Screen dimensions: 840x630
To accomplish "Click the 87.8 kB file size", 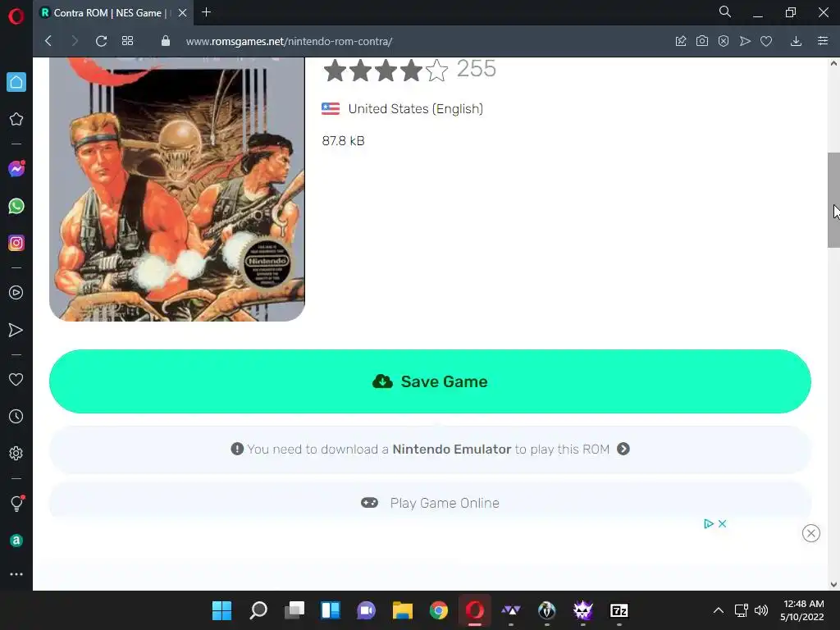I will [x=343, y=141].
